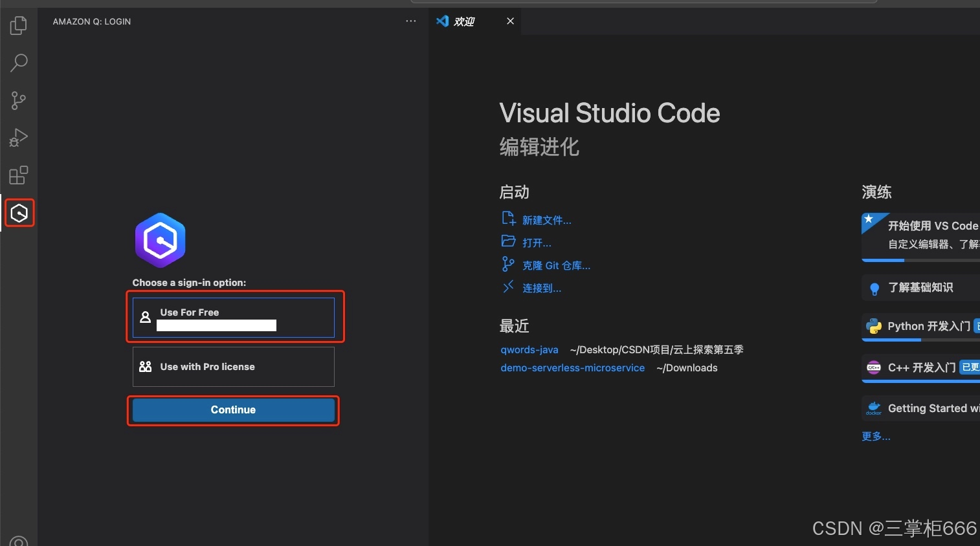Click the Docker icon beside Getting Started

874,408
